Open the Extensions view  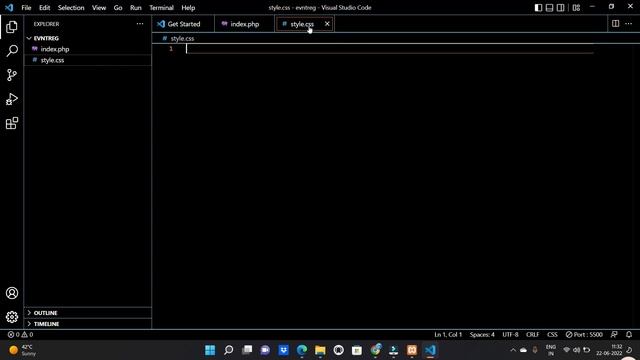[x=12, y=123]
